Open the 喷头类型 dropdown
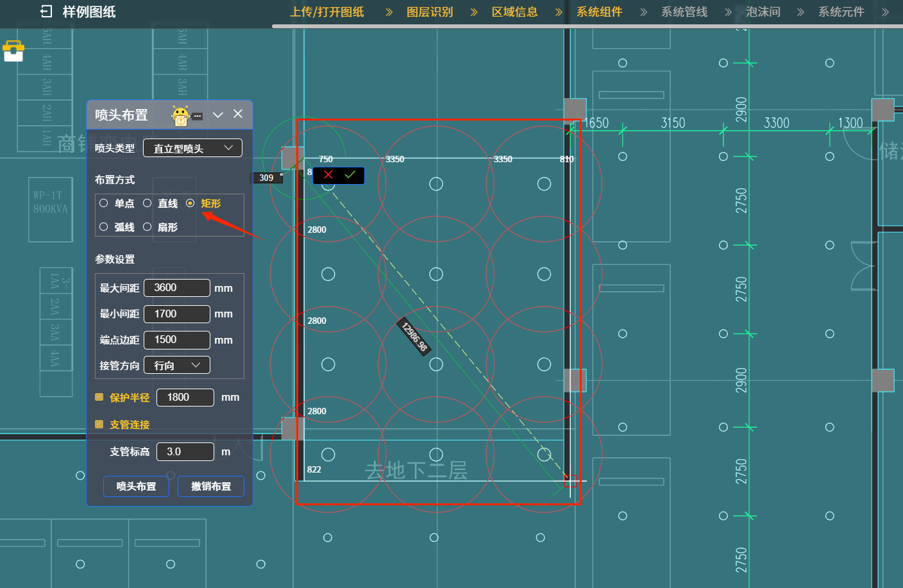Viewport: 903px width, 588px height. (192, 148)
